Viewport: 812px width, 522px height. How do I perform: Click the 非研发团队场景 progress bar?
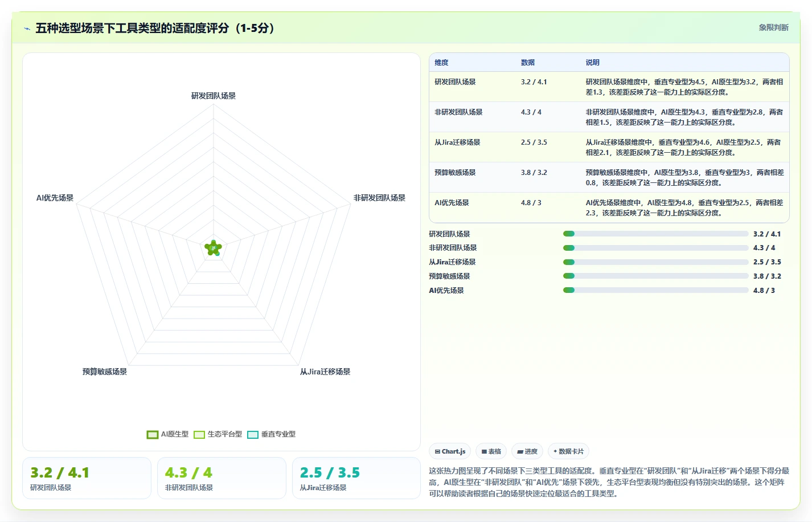[x=655, y=248]
